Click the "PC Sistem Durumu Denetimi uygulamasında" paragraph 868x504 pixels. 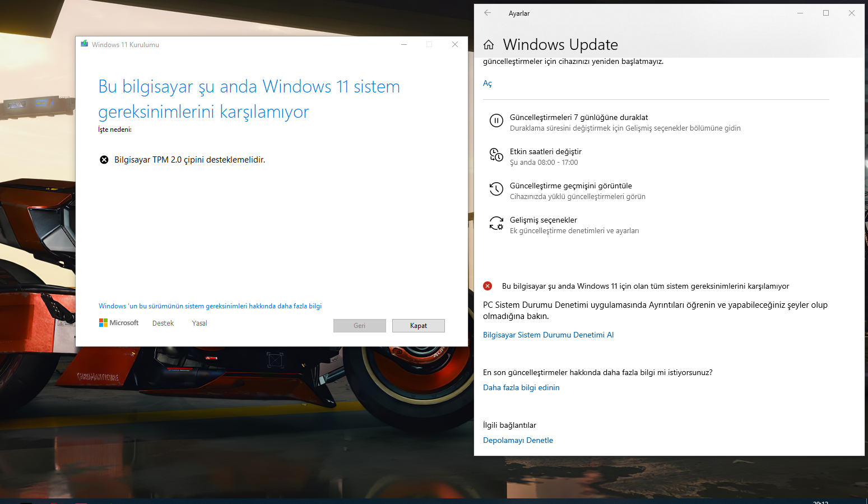(655, 311)
